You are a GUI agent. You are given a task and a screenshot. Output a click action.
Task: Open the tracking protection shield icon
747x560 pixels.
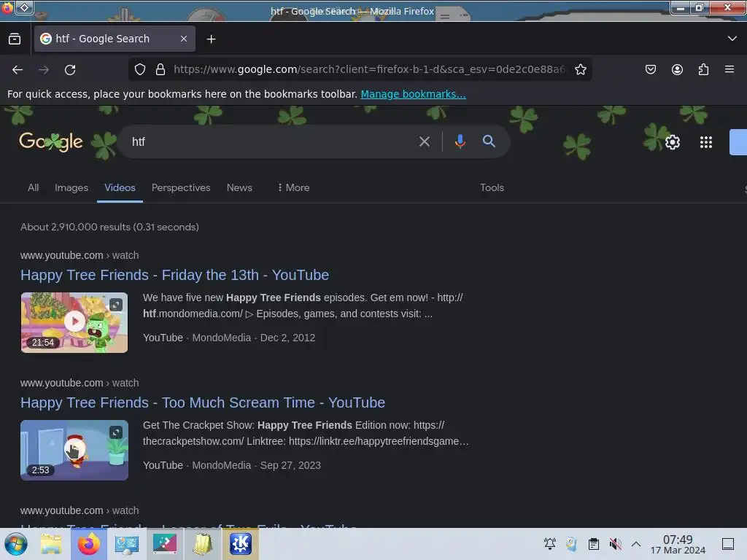139,69
